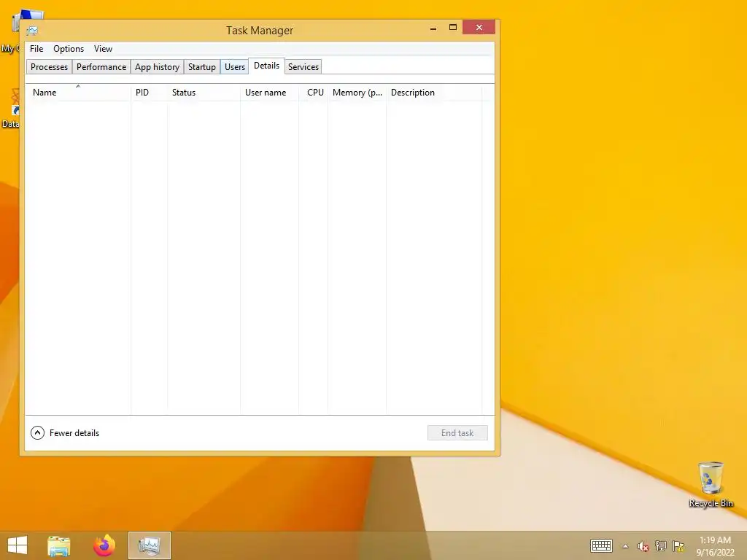Open the Options menu

(69, 49)
